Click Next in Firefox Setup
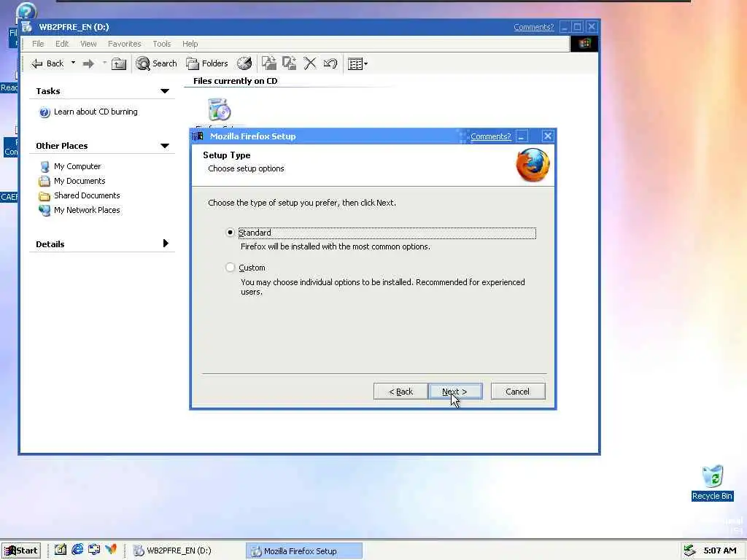This screenshot has width=747, height=560. [455, 392]
